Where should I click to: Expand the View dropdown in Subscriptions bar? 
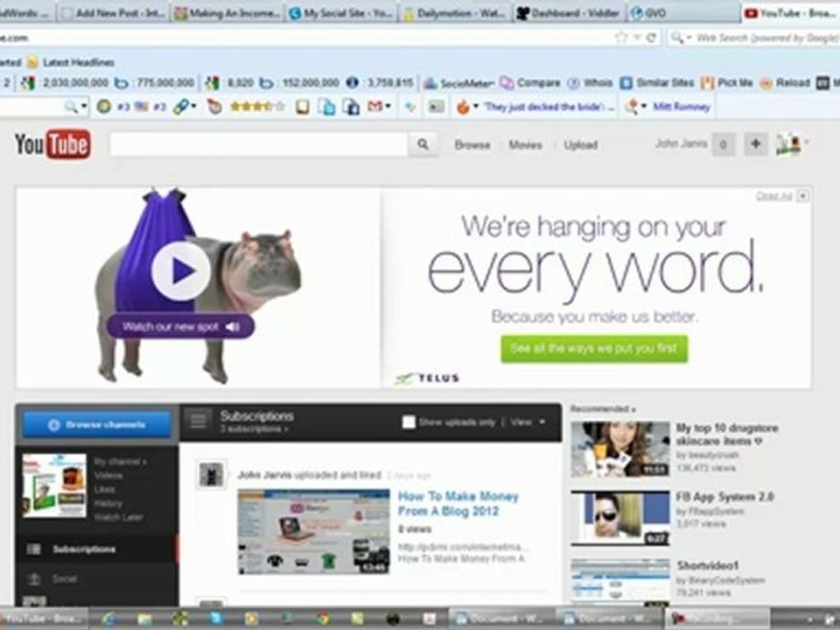[528, 422]
